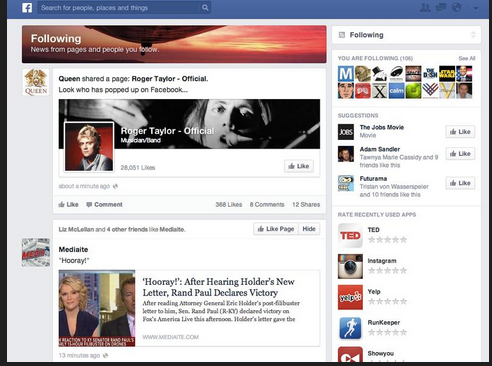Open the Instagram app icon
Image resolution: width=492 pixels, height=366 pixels.
[350, 266]
